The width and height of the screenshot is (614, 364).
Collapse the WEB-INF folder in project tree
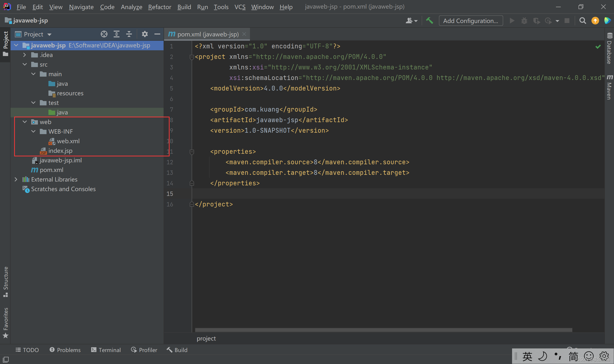[x=34, y=131]
